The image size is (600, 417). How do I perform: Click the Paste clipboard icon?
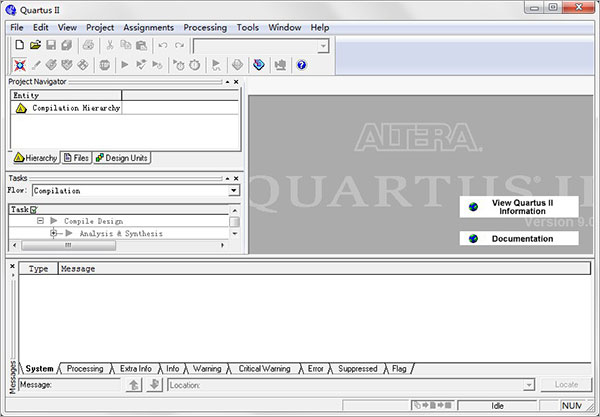point(142,45)
